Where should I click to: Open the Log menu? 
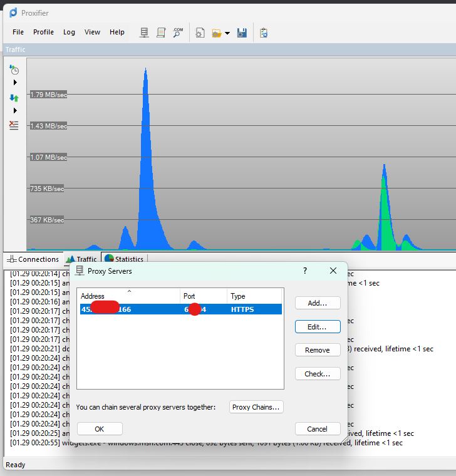[x=69, y=32]
